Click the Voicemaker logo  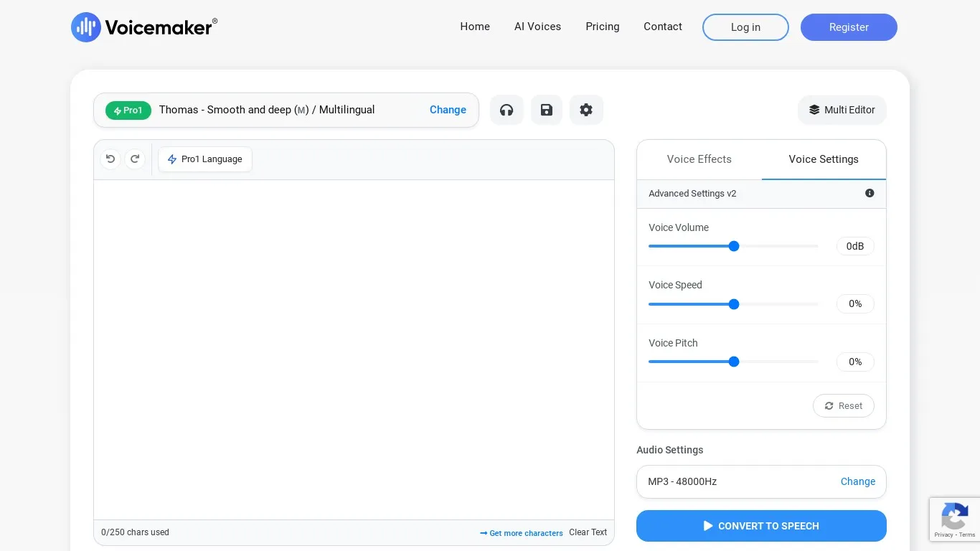point(143,27)
